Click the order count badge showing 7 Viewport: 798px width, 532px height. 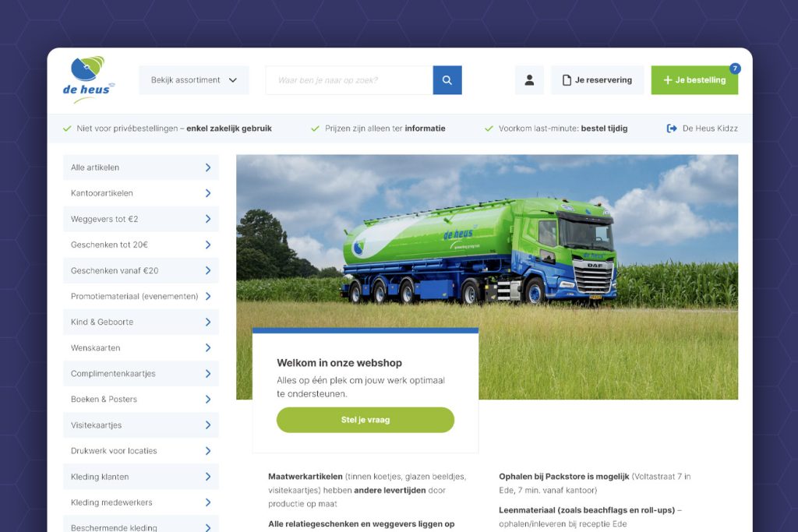(735, 69)
